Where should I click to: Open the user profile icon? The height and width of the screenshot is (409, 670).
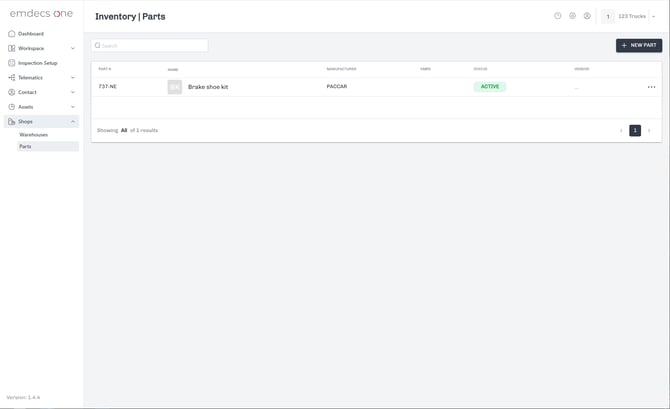click(587, 16)
